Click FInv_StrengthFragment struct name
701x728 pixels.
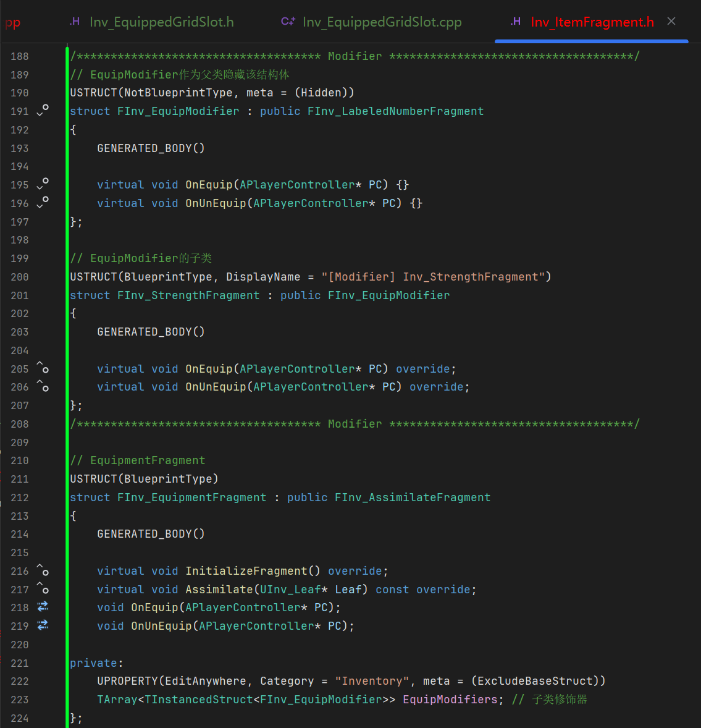(188, 295)
